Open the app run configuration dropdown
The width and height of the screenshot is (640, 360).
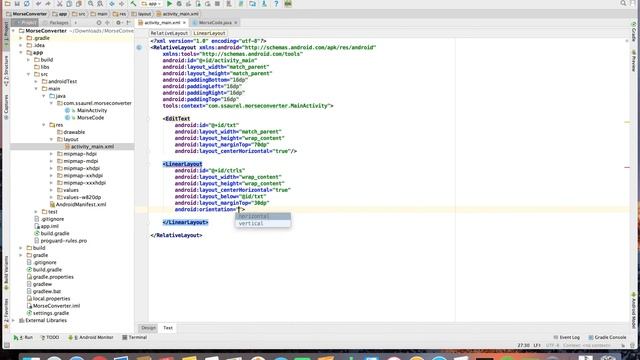click(151, 3)
